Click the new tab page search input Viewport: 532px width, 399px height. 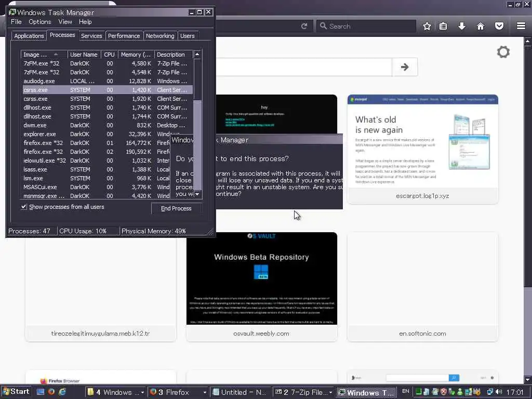coord(303,67)
